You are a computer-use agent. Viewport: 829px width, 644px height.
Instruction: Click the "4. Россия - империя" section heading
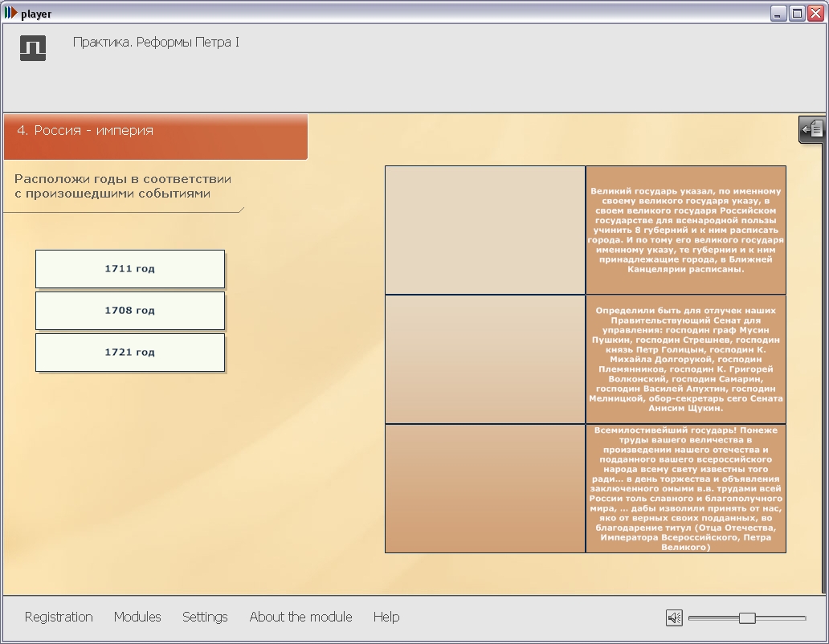(x=85, y=131)
